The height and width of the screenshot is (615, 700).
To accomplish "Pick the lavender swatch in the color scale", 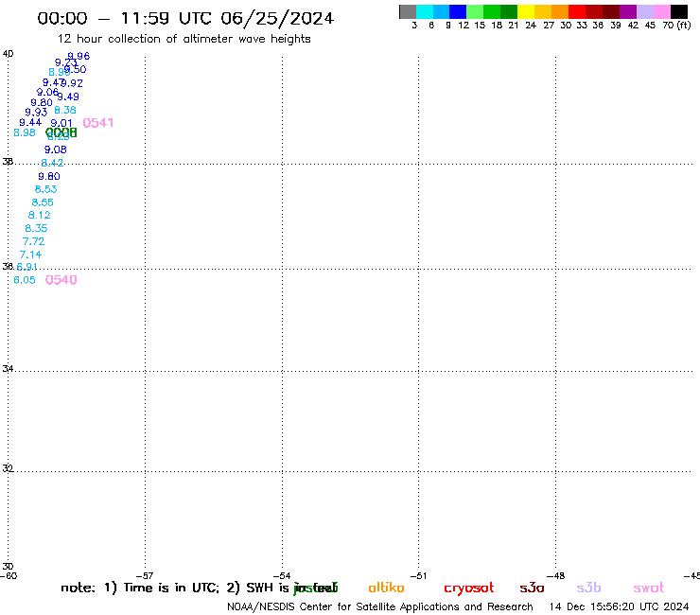I will tap(645, 11).
